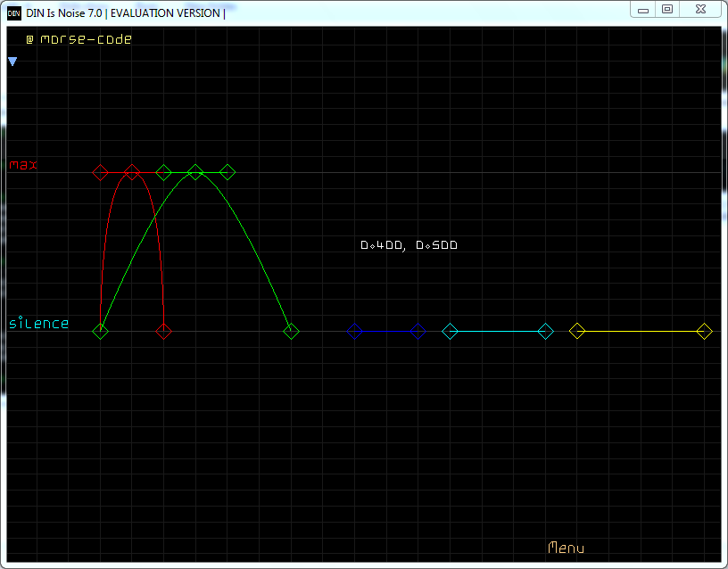Click the gray diamond at the far right end
Screen dimensions: 728x569
704,332
